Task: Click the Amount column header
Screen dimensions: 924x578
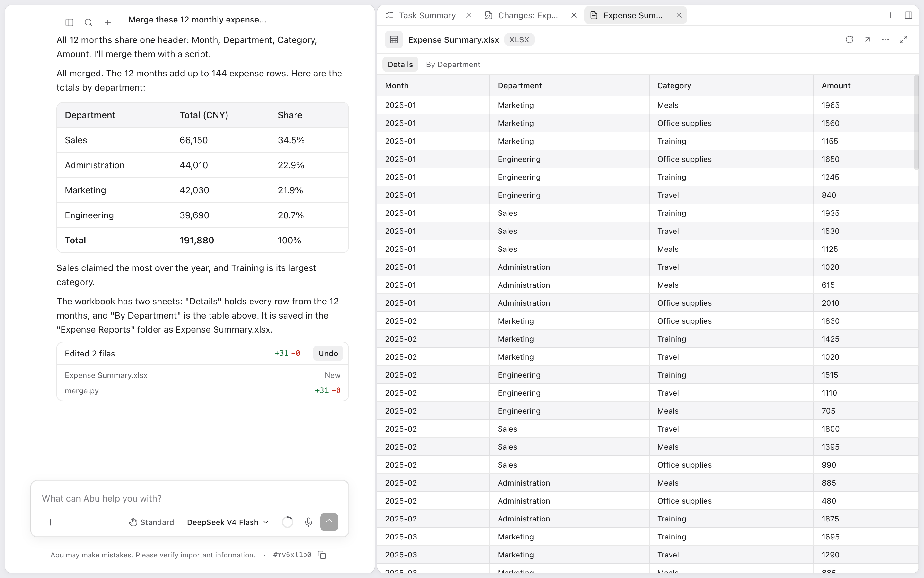Action: tap(864, 86)
